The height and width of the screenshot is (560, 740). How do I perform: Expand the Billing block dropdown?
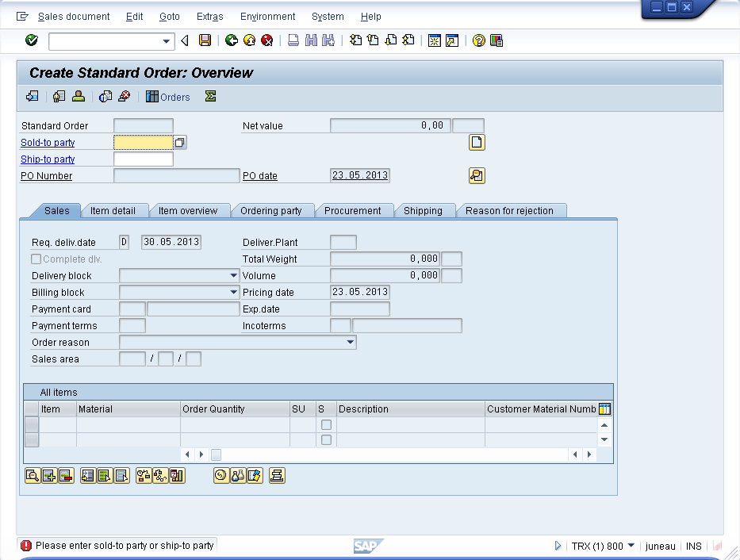234,293
